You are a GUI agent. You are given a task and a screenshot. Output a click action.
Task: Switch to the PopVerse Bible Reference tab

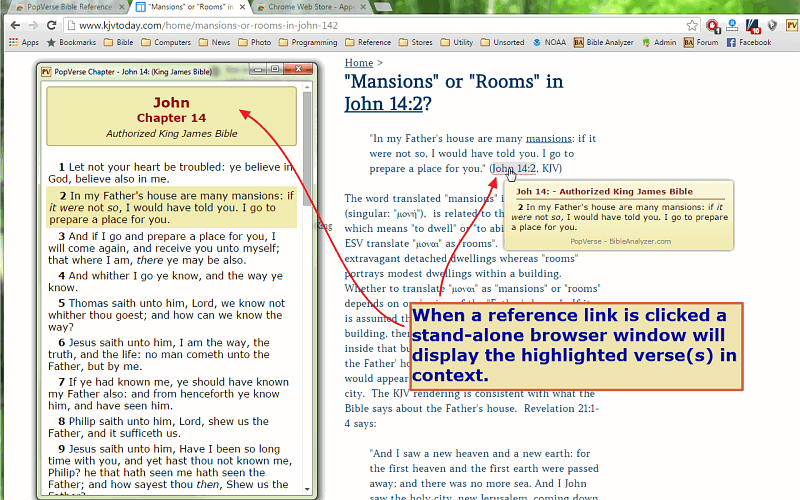pyautogui.click(x=58, y=7)
